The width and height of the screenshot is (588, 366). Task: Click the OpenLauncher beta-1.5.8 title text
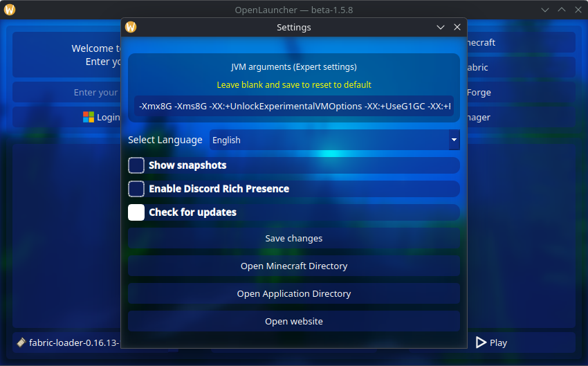293,10
